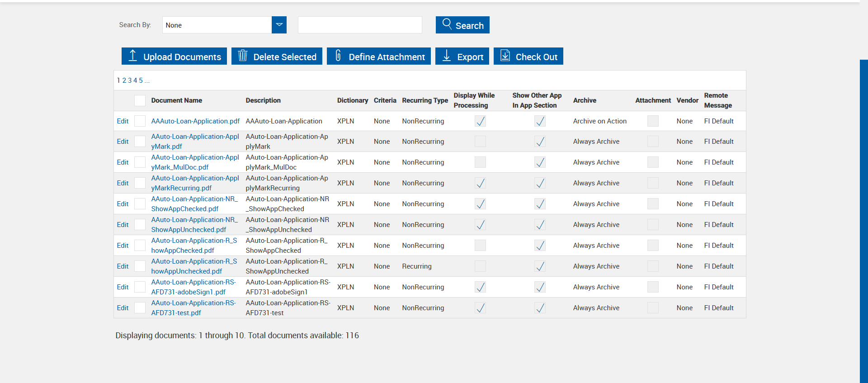Click the search text input field
Viewport: 868px width, 383px height.
(x=360, y=25)
